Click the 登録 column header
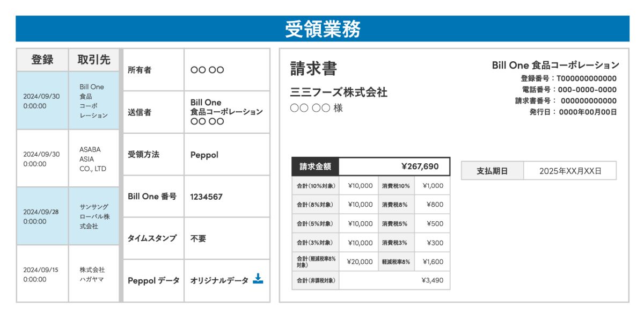 [x=42, y=60]
